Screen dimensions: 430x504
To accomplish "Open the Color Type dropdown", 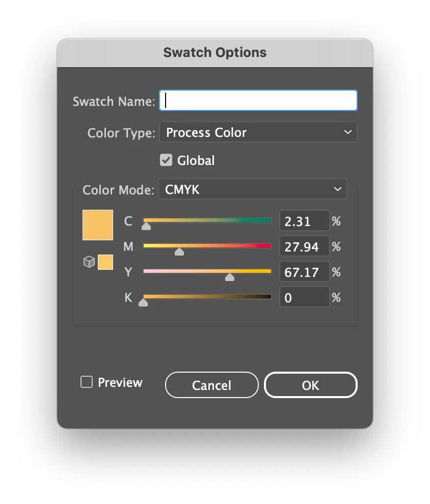I will (x=258, y=132).
